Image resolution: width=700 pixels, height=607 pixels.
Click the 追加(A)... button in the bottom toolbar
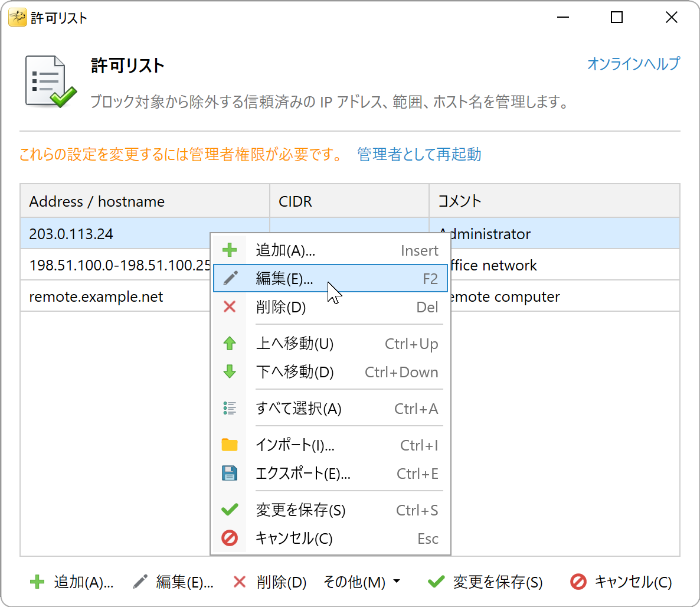tap(71, 582)
